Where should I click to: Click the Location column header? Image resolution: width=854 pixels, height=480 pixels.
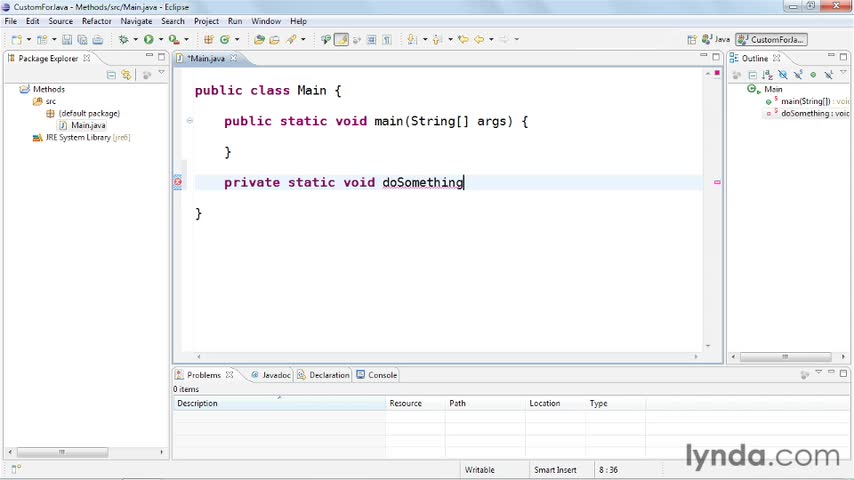click(556, 403)
